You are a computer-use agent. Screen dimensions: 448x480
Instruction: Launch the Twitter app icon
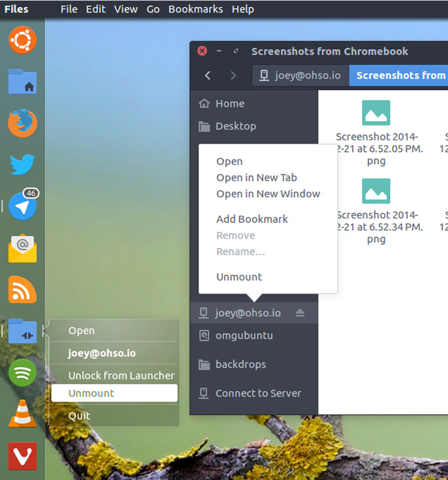pyautogui.click(x=23, y=165)
